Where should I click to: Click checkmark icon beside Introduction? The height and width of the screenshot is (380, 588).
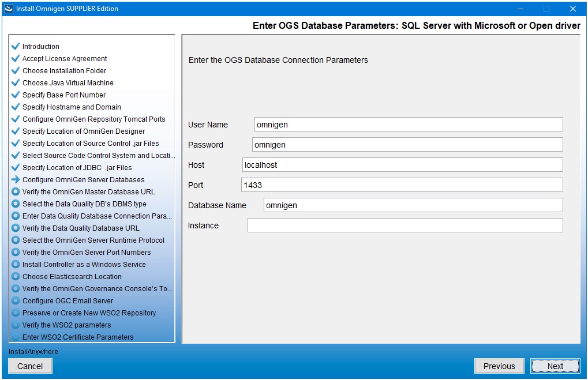coord(16,46)
